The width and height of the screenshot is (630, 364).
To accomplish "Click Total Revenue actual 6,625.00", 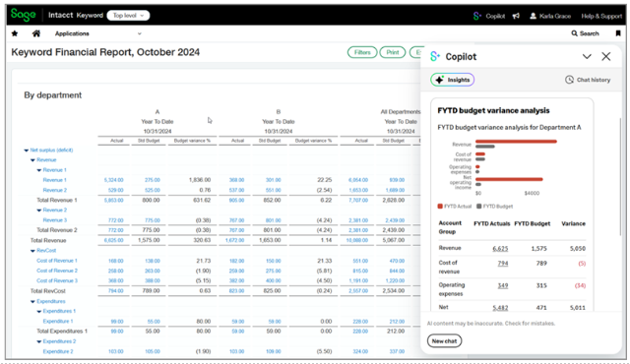I will (x=114, y=240).
